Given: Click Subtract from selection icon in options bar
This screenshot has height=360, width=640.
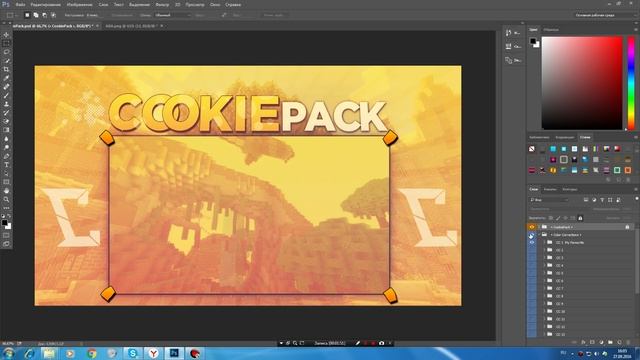Looking at the screenshot, I should (x=44, y=15).
